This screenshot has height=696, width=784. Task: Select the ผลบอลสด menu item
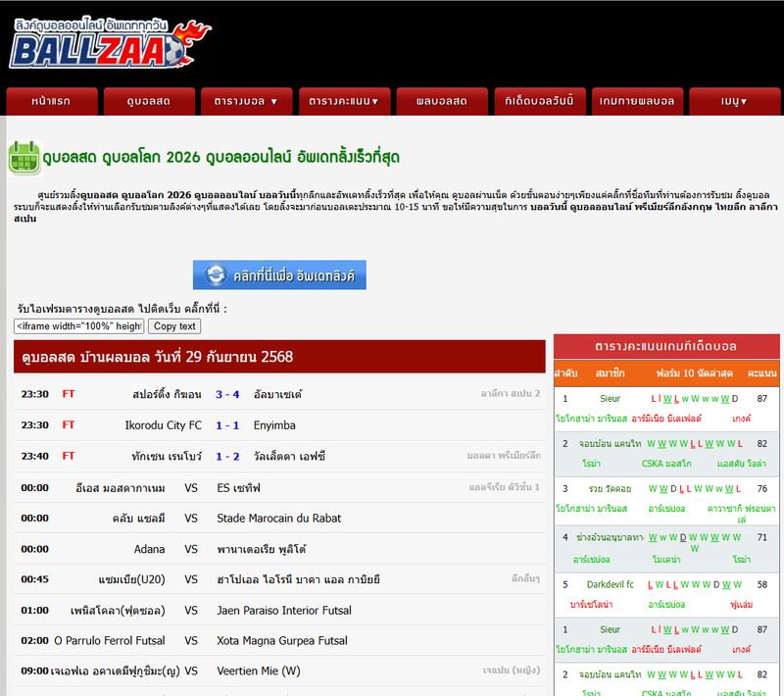pyautogui.click(x=441, y=101)
